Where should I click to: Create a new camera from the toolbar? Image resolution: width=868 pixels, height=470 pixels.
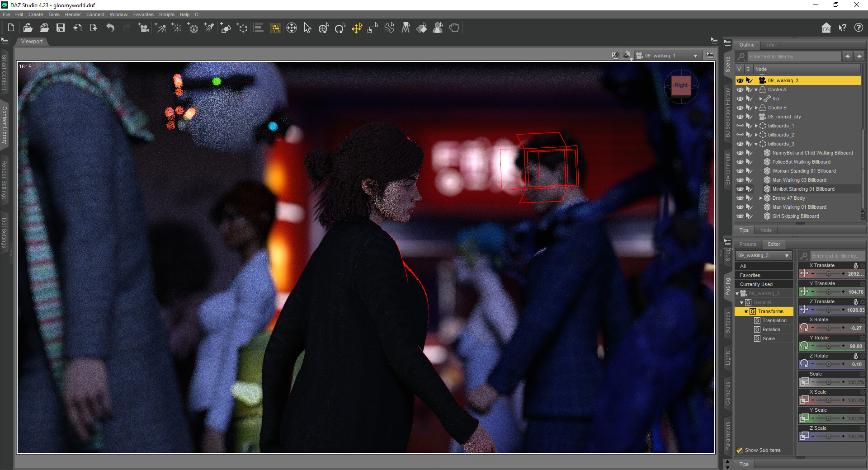[x=143, y=28]
